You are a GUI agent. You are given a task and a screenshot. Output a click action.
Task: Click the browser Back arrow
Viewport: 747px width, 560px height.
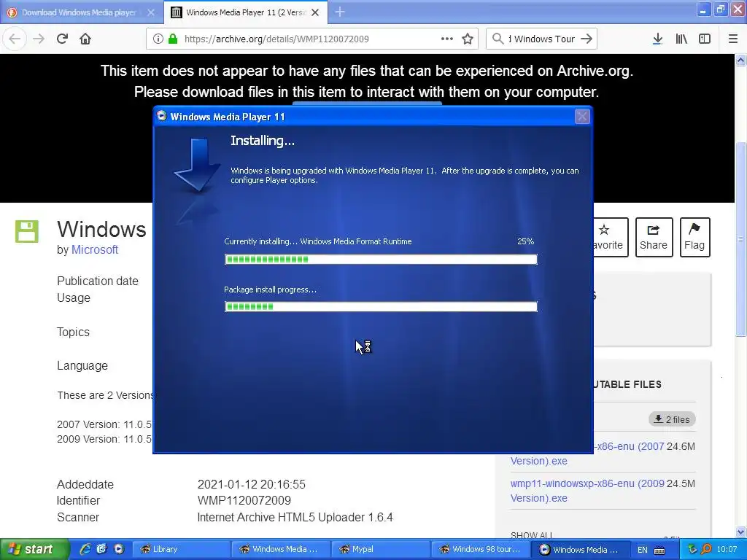(x=15, y=39)
